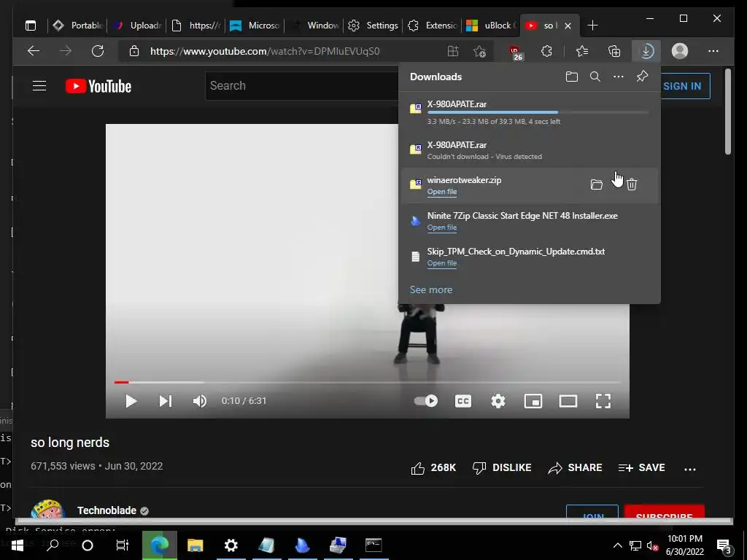Click SAVE to playlist
The image size is (747, 560).
[641, 468]
